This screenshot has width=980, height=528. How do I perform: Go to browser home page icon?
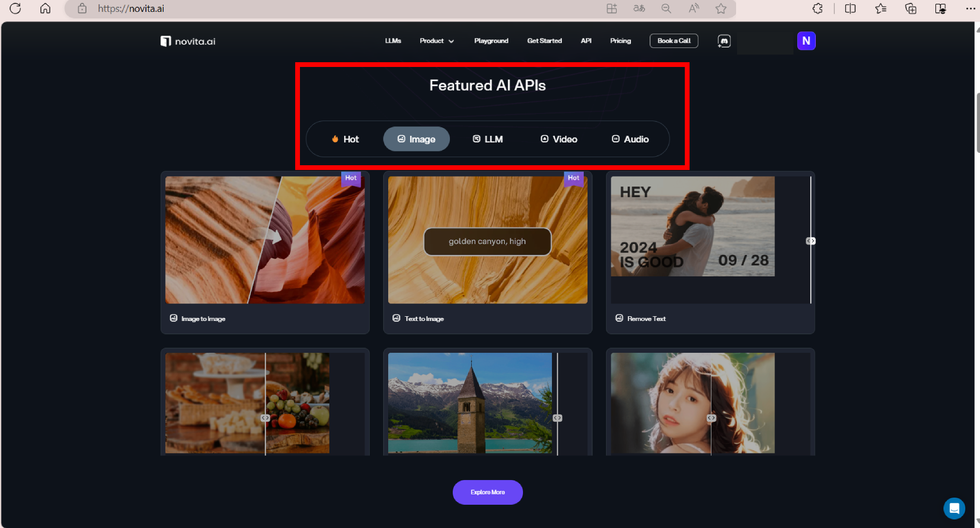pos(45,9)
